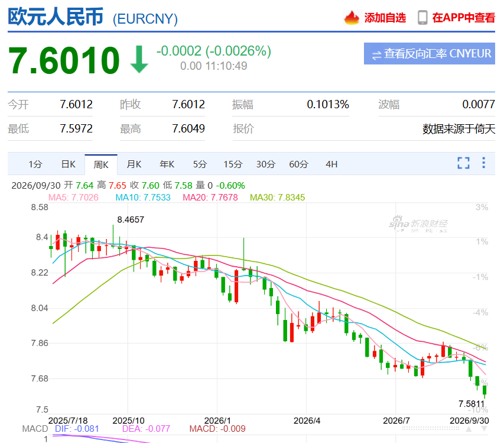Screen dimensions: 504x443
Task: Click the 今开 value 7.6012
Action: [76, 104]
